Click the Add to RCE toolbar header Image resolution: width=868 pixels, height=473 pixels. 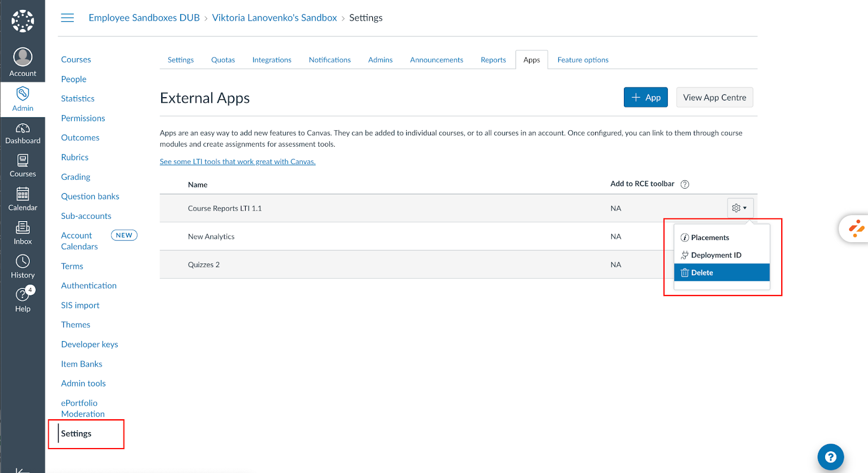click(x=642, y=184)
